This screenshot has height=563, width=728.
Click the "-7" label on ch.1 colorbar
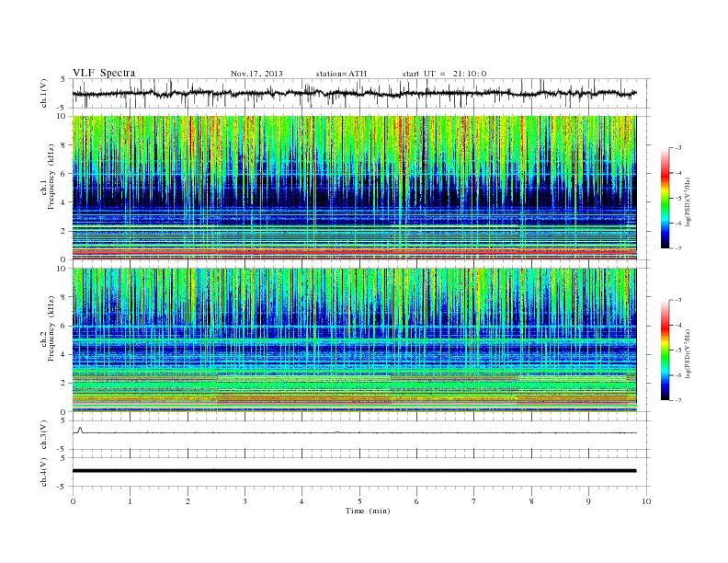pyautogui.click(x=678, y=248)
